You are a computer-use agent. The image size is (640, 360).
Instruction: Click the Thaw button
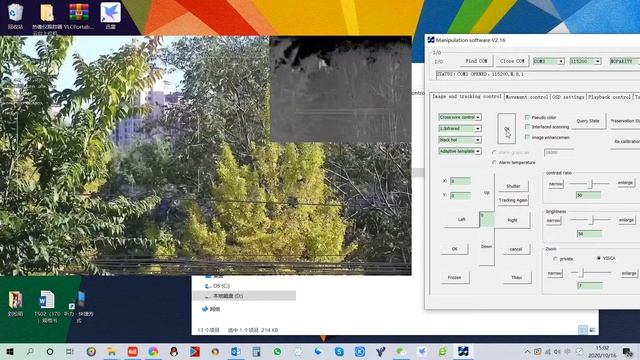(x=517, y=278)
